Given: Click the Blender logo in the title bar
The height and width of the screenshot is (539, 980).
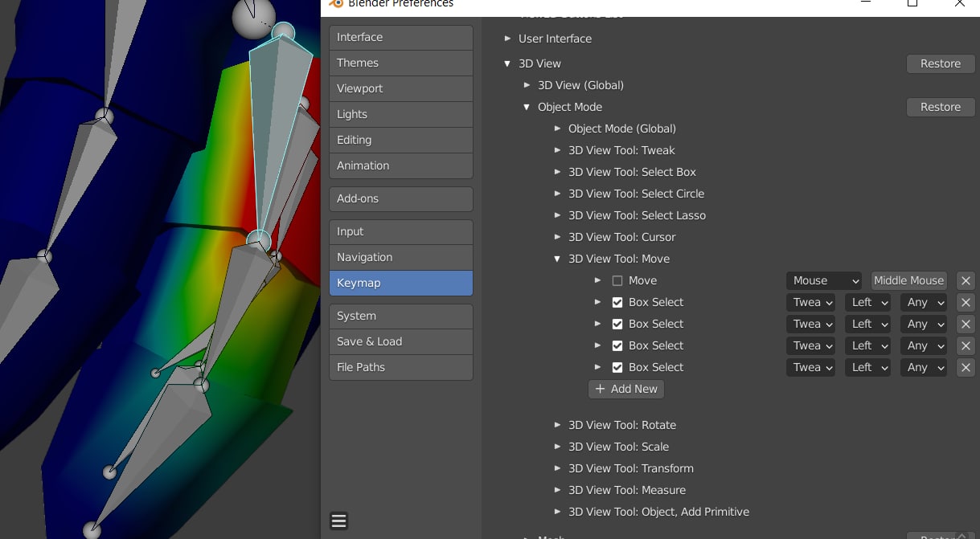Looking at the screenshot, I should point(336,4).
